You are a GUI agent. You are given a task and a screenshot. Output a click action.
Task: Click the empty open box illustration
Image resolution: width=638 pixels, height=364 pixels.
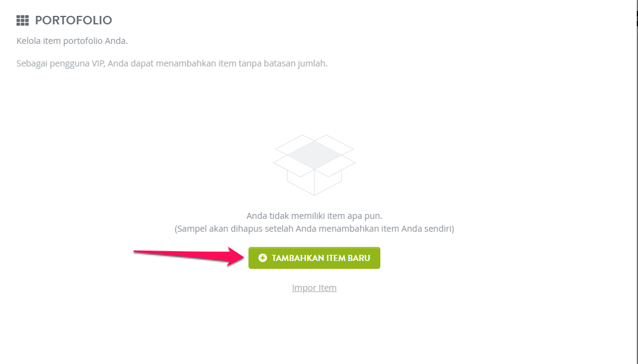314,165
